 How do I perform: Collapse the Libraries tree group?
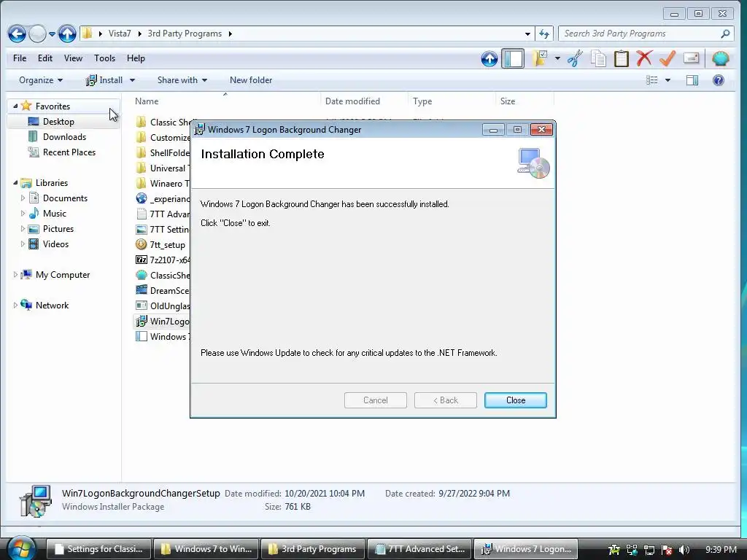[15, 183]
